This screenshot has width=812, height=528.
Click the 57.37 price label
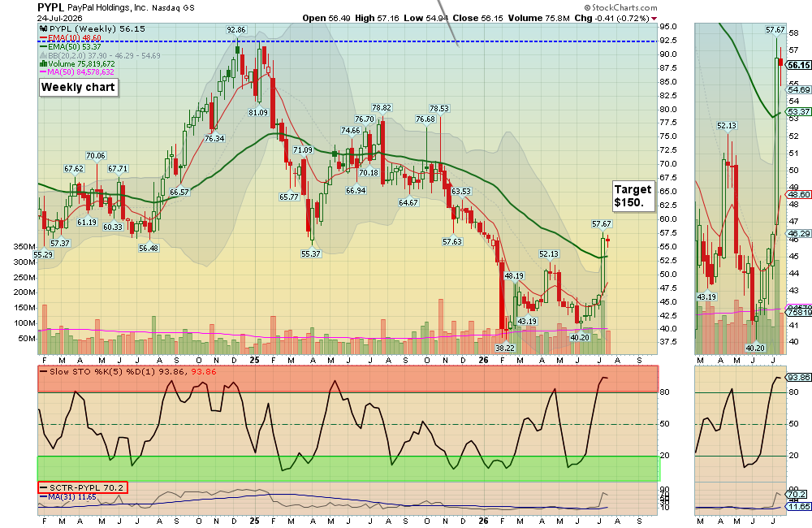click(60, 243)
